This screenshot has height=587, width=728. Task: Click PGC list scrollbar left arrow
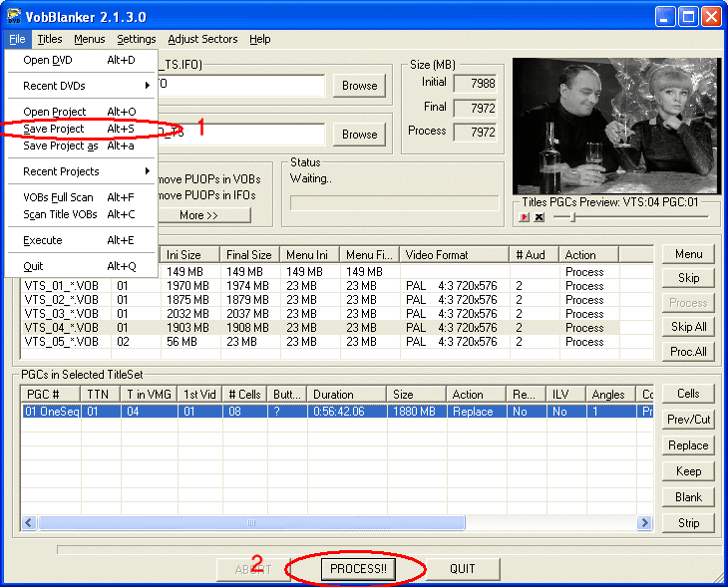tap(29, 523)
